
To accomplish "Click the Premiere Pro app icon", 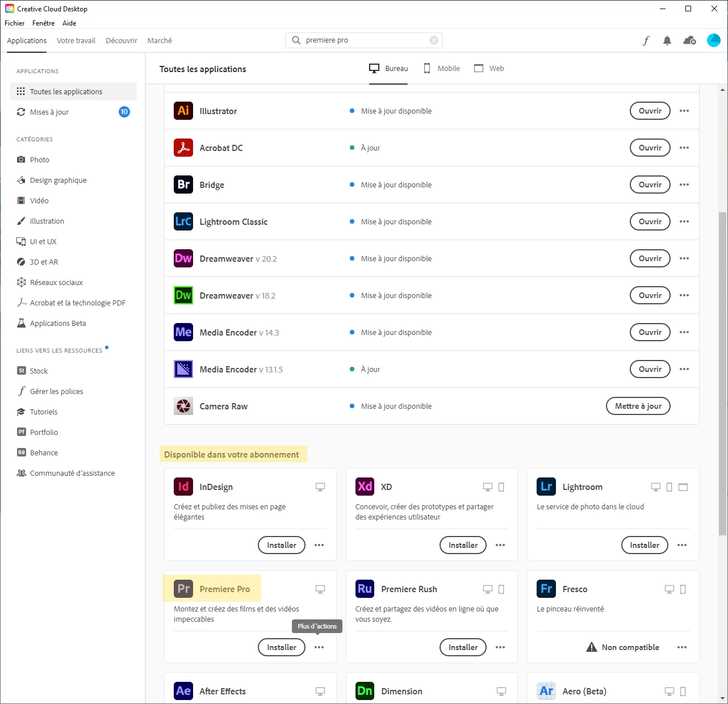I will pos(183,589).
